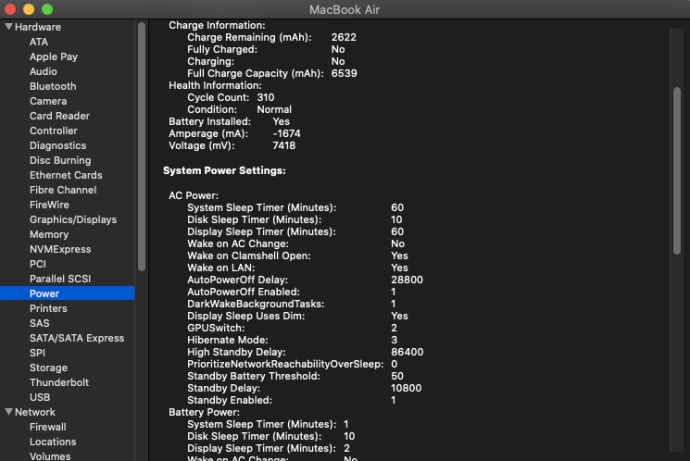Open the Camera entry

pos(48,101)
